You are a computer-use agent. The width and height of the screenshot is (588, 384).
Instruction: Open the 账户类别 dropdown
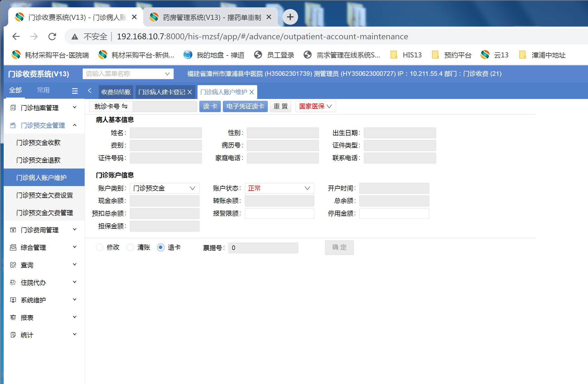tap(164, 188)
